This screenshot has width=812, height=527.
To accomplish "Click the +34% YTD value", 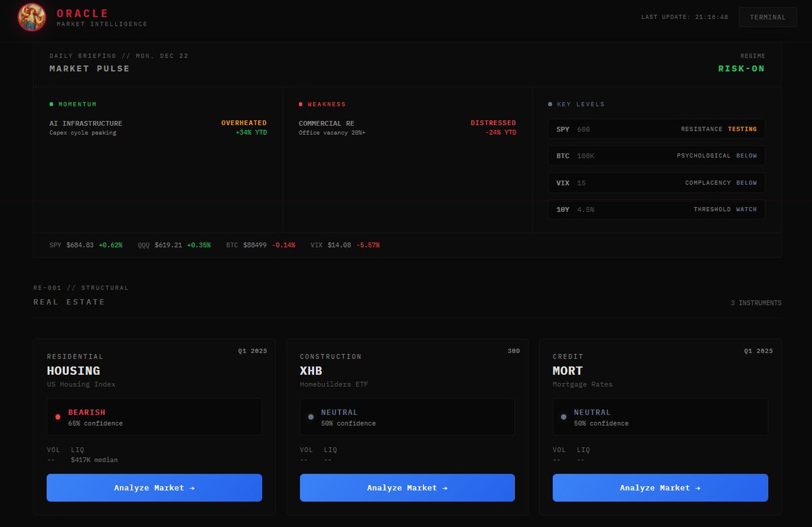I will (251, 133).
